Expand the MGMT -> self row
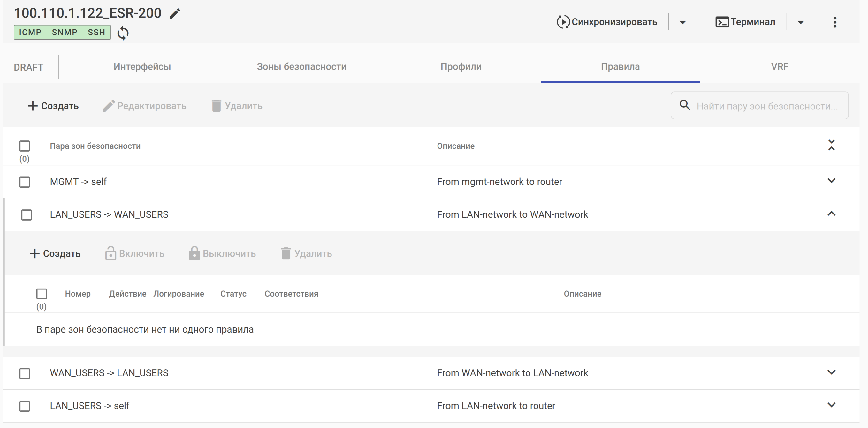 831,181
